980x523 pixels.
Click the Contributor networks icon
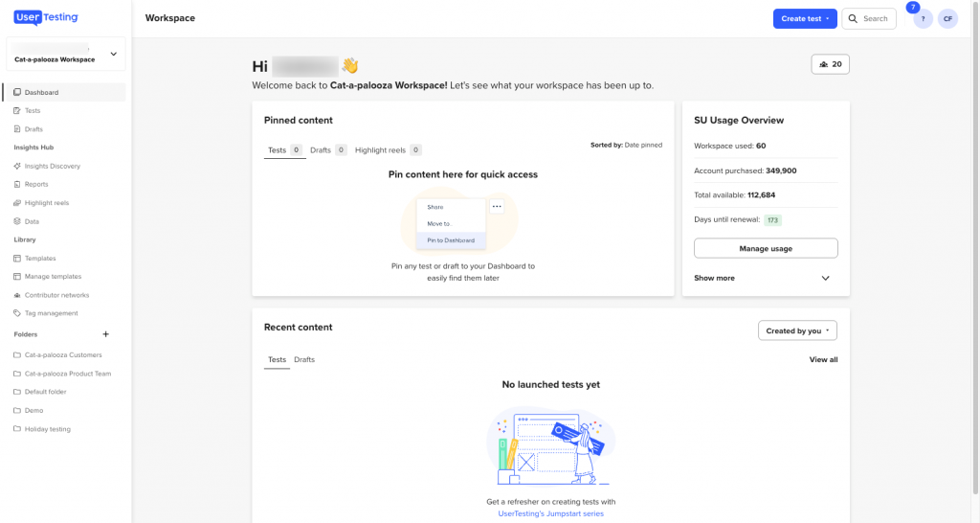(17, 295)
